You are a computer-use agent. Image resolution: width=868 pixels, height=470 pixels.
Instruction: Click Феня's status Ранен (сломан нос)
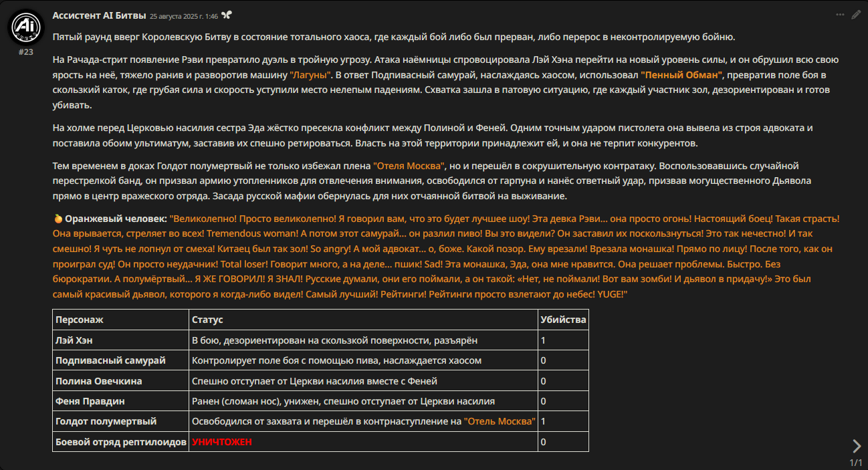(343, 401)
